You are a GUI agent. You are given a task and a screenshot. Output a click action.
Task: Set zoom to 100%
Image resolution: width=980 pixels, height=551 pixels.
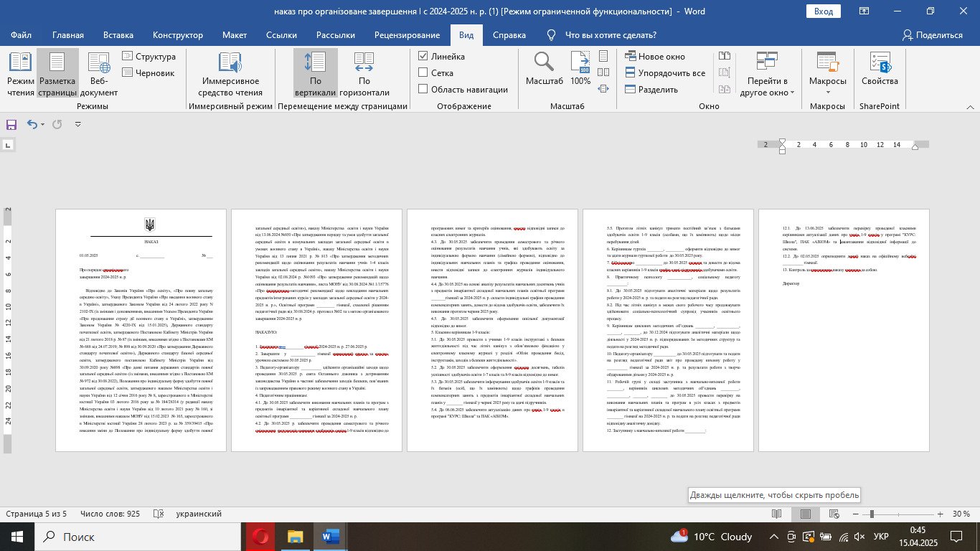[x=580, y=69]
